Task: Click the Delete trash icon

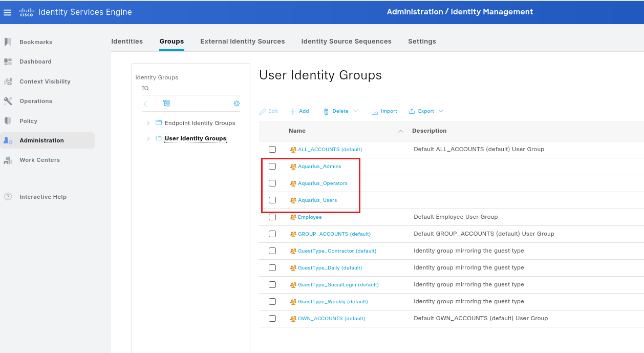Action: tap(326, 111)
